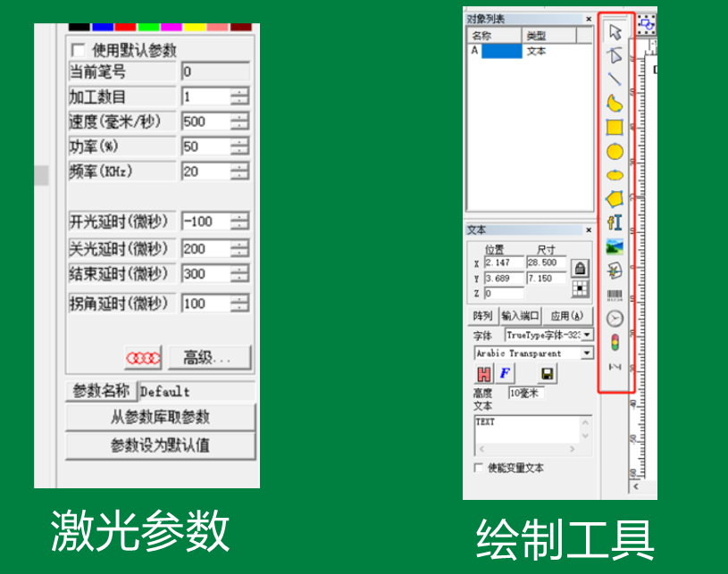This screenshot has width=728, height=574.
Task: Choose the curve drawing tool
Action: [615, 103]
